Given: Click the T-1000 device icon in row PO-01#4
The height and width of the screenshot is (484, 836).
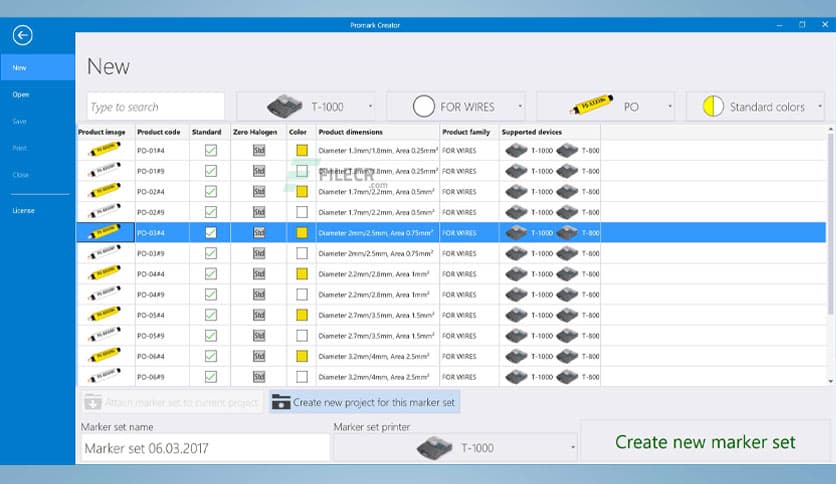Looking at the screenshot, I should tap(516, 150).
